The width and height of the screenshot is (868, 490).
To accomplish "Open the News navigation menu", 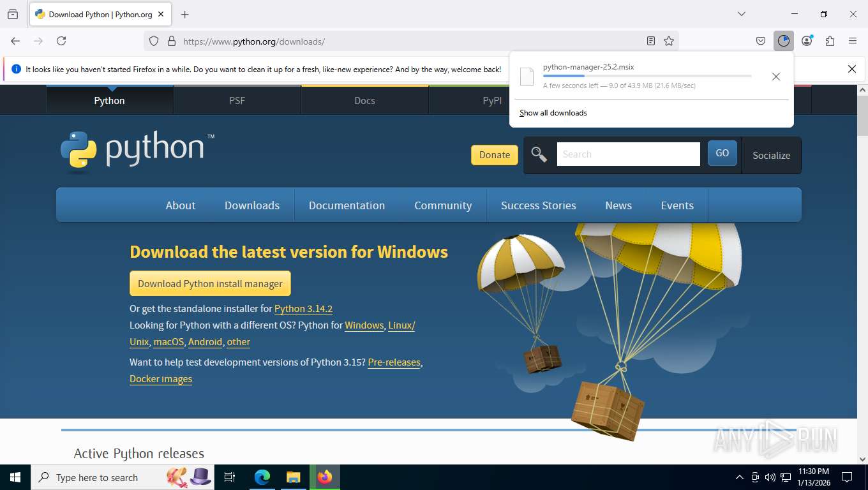I will click(x=618, y=205).
